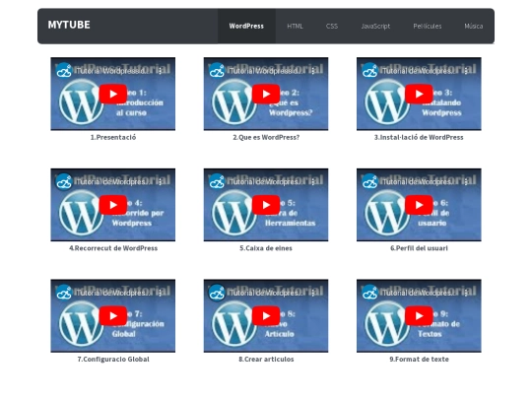Open channel avatar on 5.Caixa de eines video

tap(217, 182)
